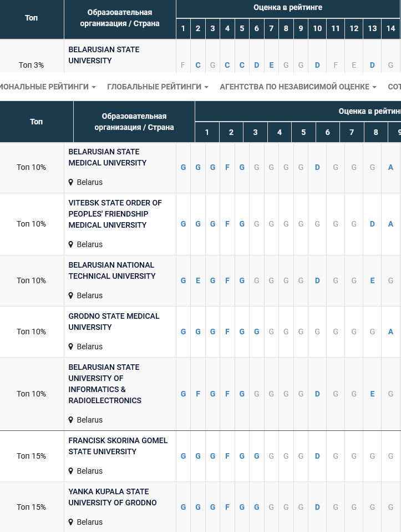The width and height of the screenshot is (401, 532).
Task: Click Belarus country label under Grodno State Medical University
Action: pyautogui.click(x=89, y=347)
